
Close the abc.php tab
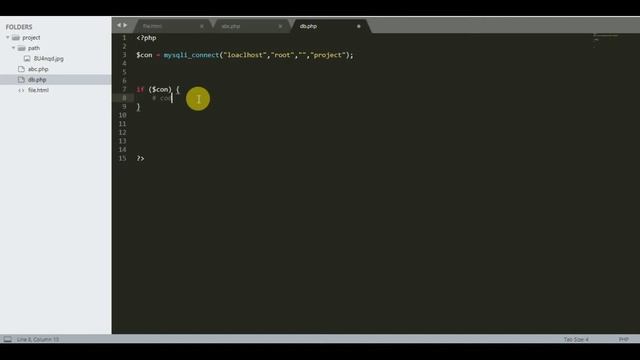[280, 26]
